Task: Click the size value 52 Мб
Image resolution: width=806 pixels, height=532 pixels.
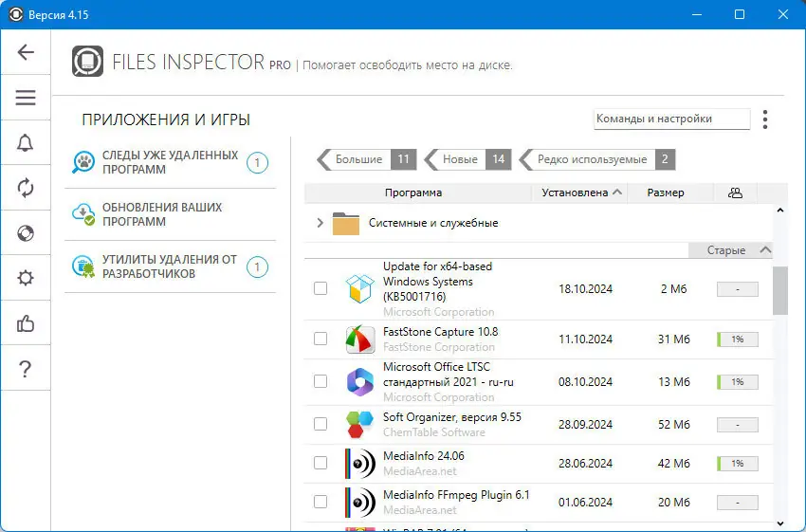Action: (674, 425)
